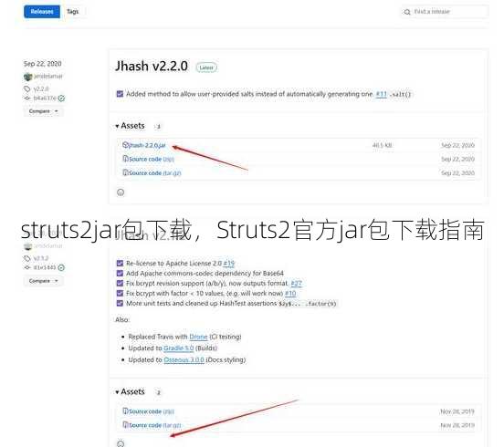Collapse the Assets section of the v2.1.2 release
The height and width of the screenshot is (447, 504).
coord(130,391)
